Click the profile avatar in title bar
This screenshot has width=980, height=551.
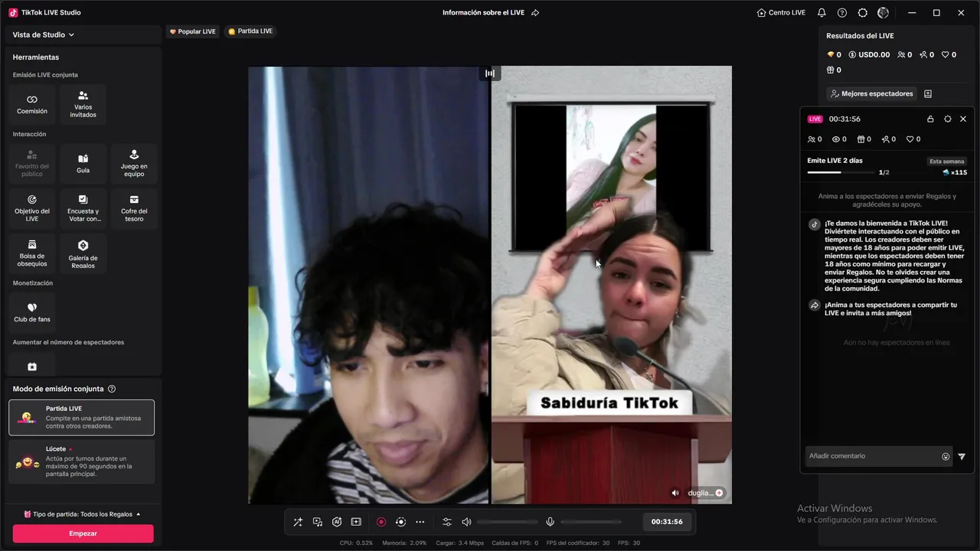[884, 13]
